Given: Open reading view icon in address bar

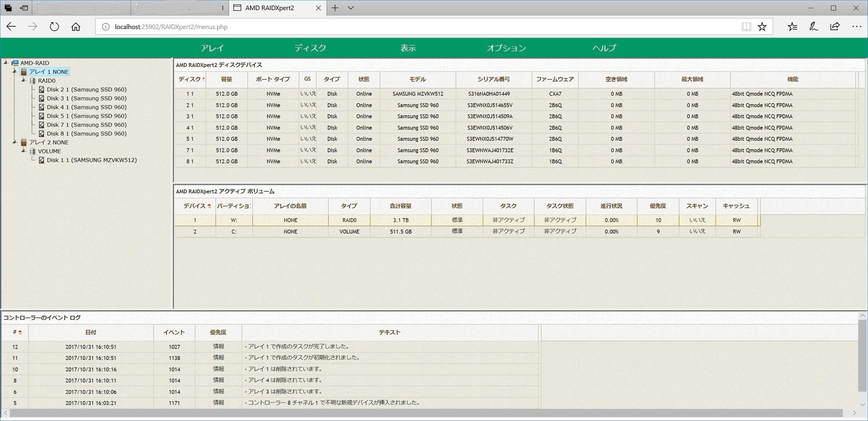Looking at the screenshot, I should click(x=746, y=27).
